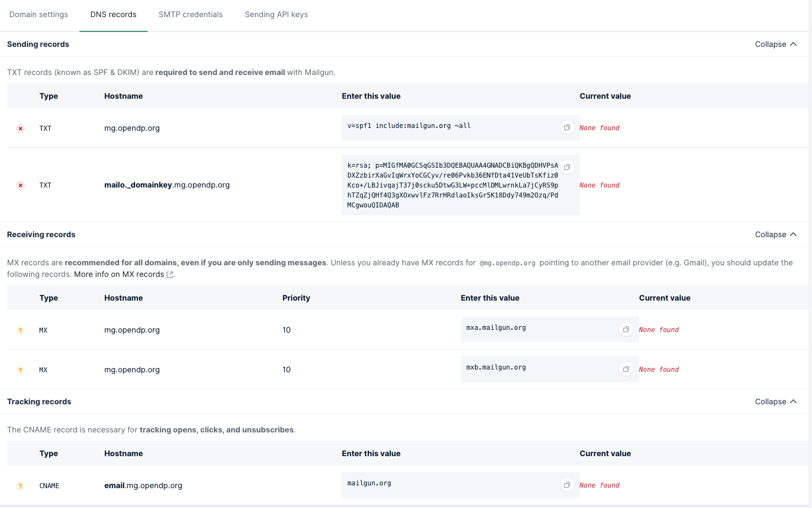The image size is (812, 508).
Task: Click the external link icon after MX records info
Action: 169,274
